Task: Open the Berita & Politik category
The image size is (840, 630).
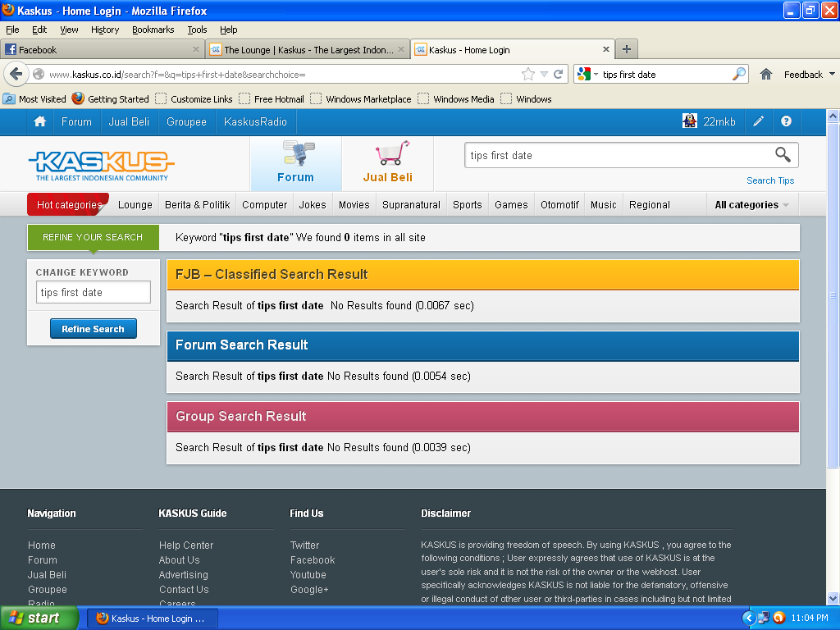Action: pos(197,204)
